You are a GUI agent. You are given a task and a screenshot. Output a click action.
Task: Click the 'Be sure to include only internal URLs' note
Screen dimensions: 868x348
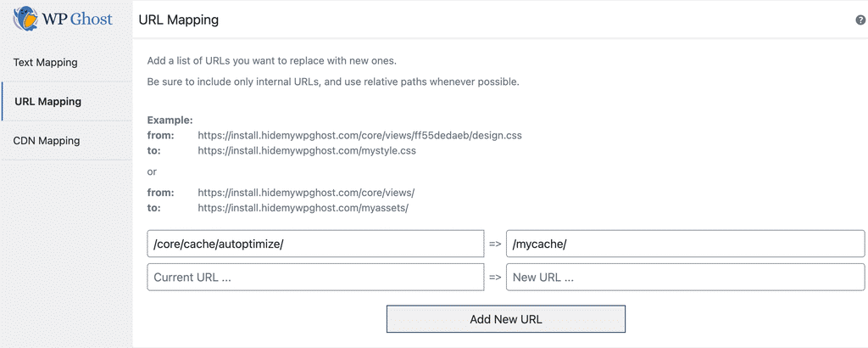[333, 82]
